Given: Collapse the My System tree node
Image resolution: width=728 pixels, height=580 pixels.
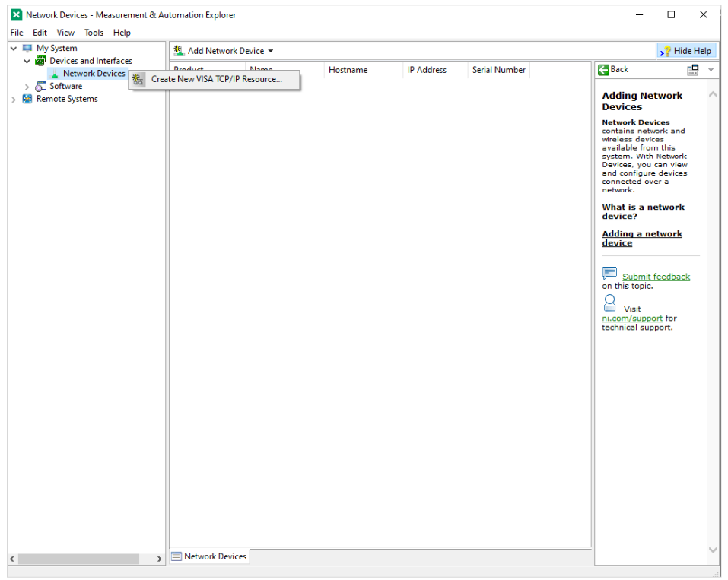Looking at the screenshot, I should 14,48.
